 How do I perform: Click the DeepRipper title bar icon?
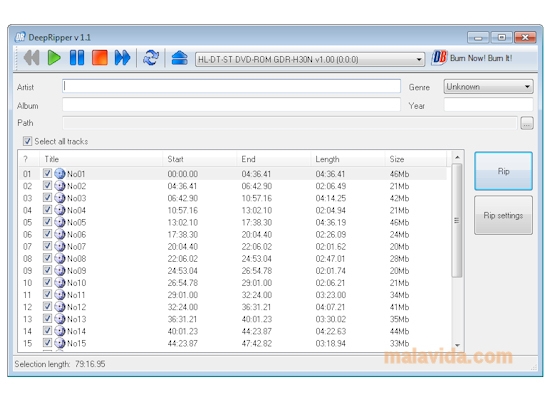point(20,37)
